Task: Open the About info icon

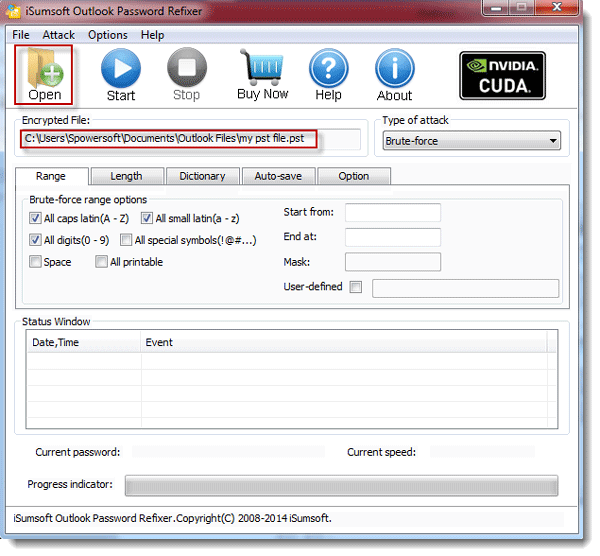Action: [395, 75]
